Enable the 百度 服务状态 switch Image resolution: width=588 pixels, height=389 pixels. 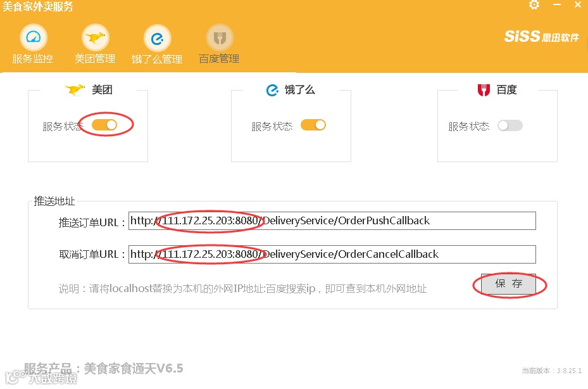coord(510,125)
